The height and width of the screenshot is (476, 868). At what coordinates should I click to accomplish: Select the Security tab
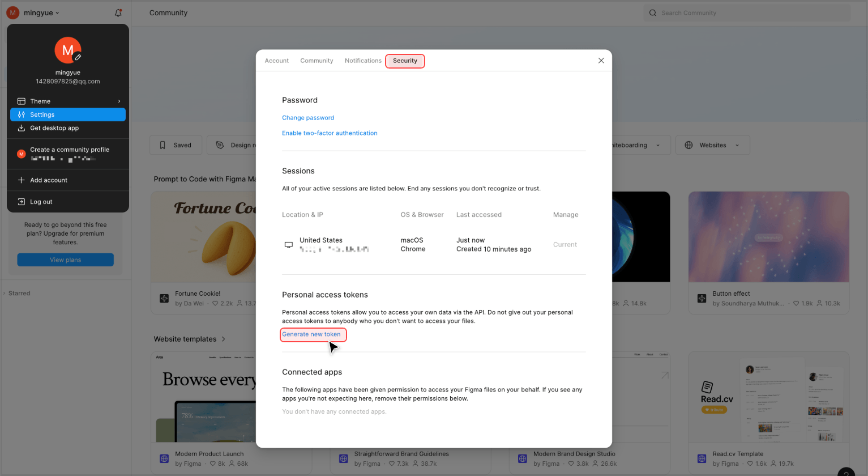[405, 61]
